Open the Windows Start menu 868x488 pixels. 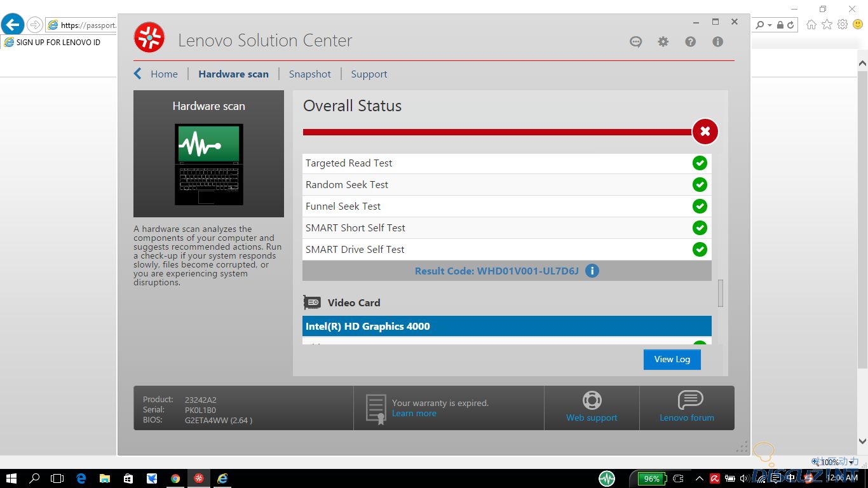point(11,478)
